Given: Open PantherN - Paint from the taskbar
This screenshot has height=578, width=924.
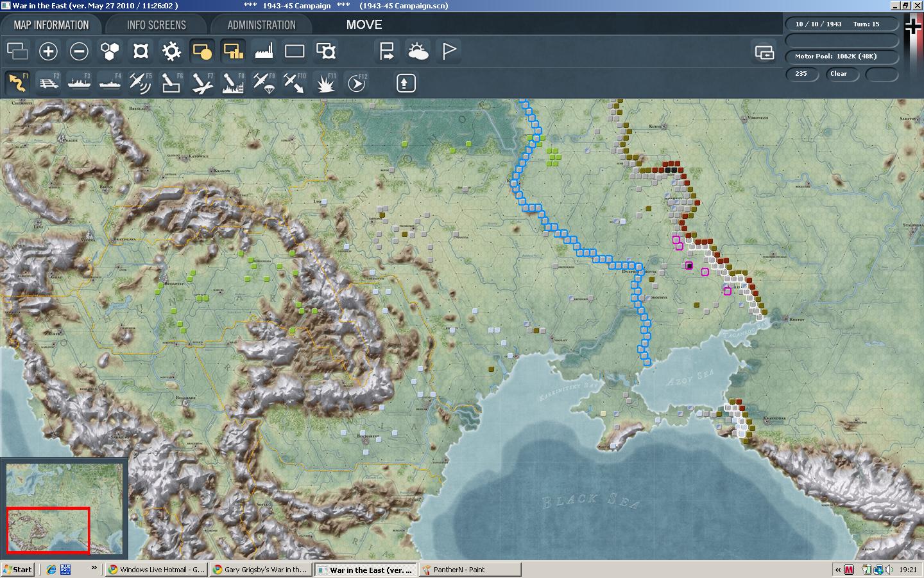Looking at the screenshot, I should click(470, 570).
